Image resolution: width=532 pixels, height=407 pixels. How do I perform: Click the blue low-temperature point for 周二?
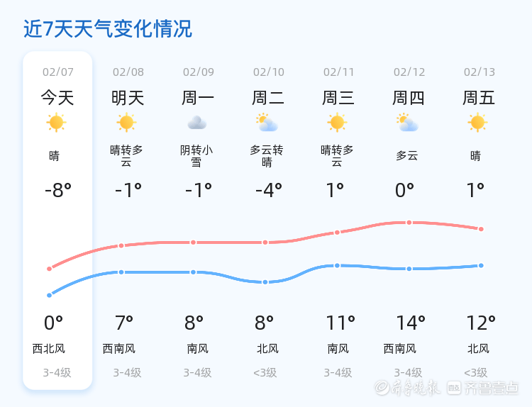(265, 282)
